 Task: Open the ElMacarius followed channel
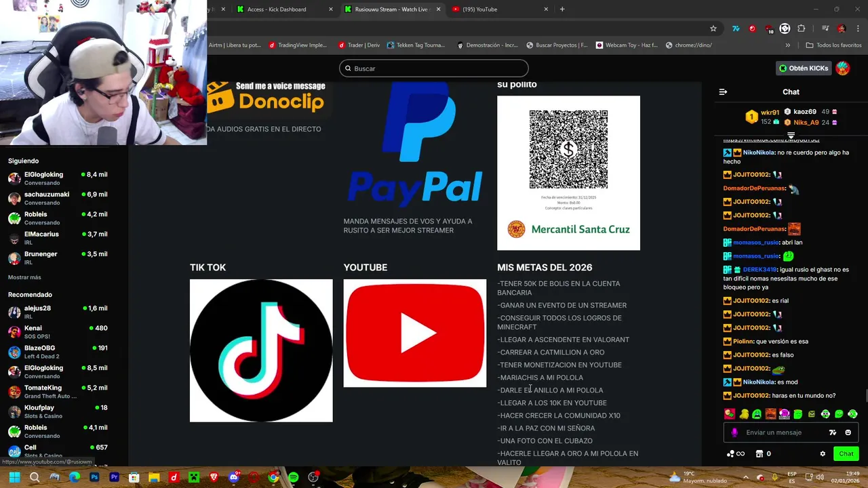click(x=58, y=238)
